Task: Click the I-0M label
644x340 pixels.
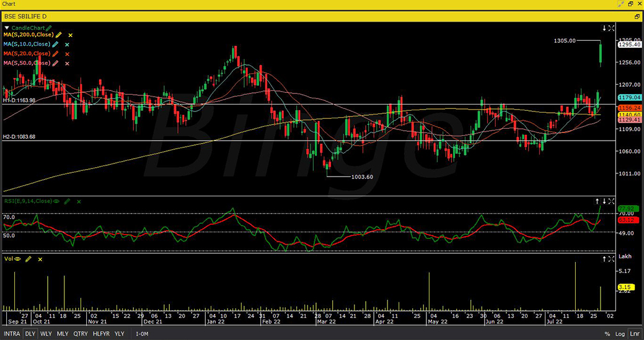Action: coord(142,334)
